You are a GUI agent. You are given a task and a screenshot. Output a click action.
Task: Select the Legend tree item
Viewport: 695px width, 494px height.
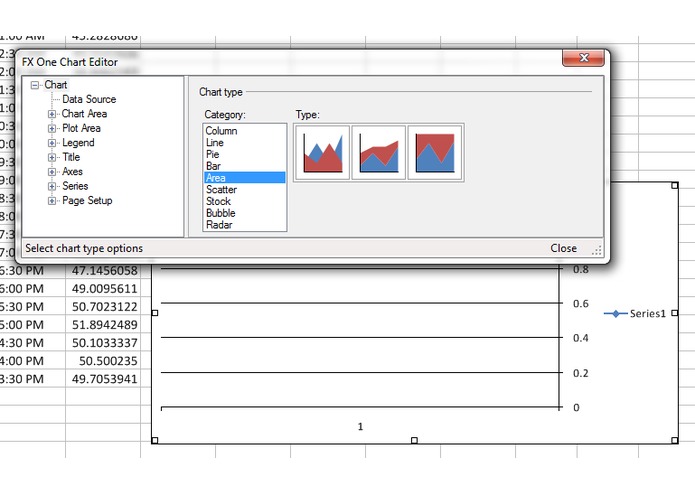(78, 143)
